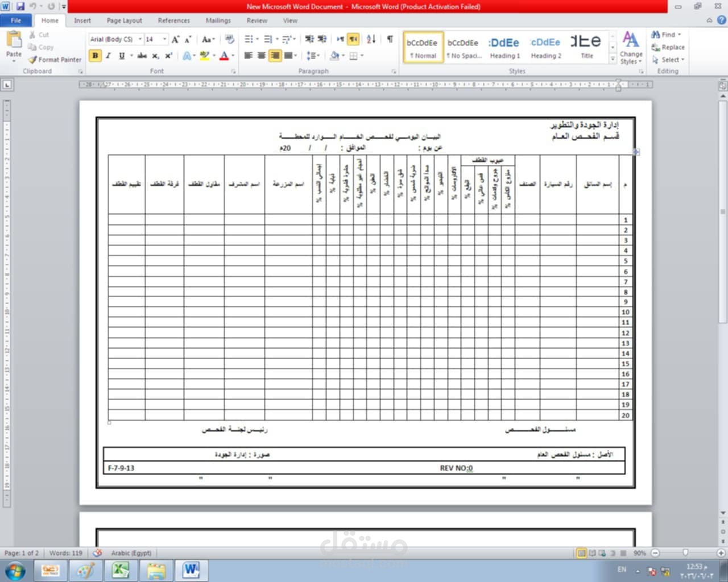Click the Bullets list icon
Screen dimensions: 728x582
(x=249, y=39)
